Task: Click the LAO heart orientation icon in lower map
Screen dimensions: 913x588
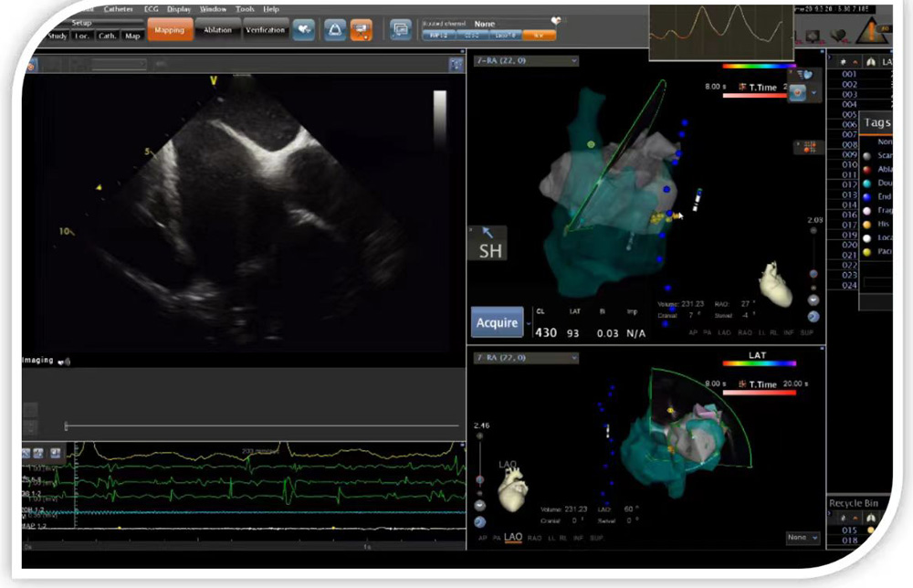Action: 510,491
